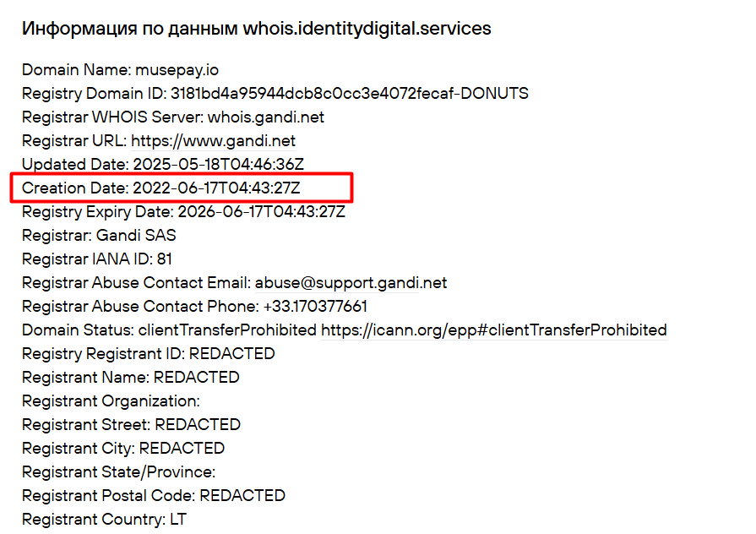The width and height of the screenshot is (756, 534).
Task: Click the abuse@support.gandi.net email address
Action: coord(350,283)
